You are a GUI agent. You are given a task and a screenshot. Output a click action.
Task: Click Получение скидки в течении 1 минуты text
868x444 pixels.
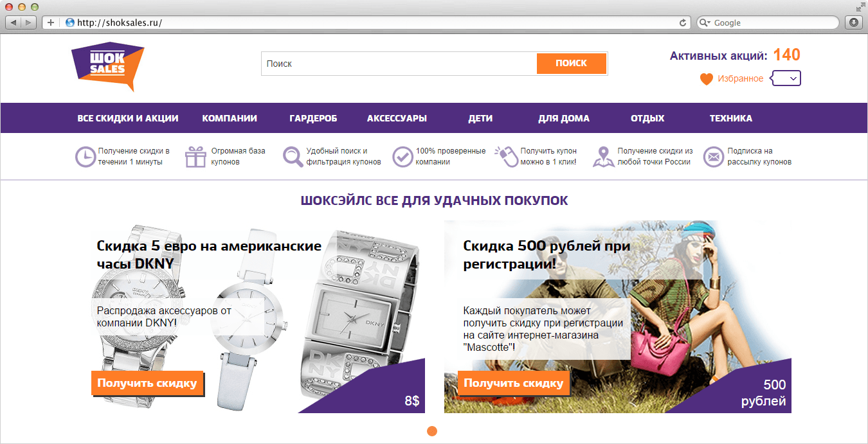(134, 156)
